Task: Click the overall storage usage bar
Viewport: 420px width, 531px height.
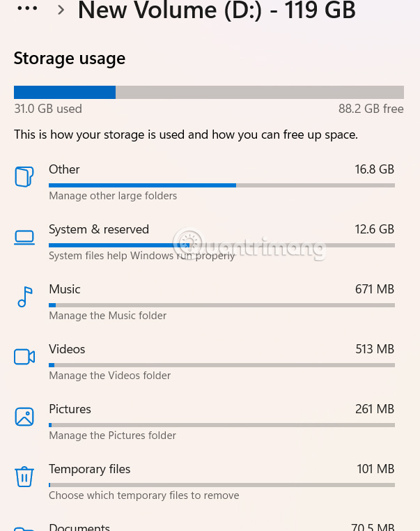Action: click(x=208, y=93)
